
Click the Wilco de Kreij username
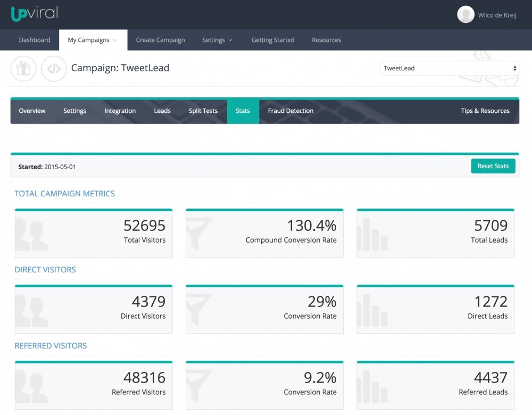[497, 15]
